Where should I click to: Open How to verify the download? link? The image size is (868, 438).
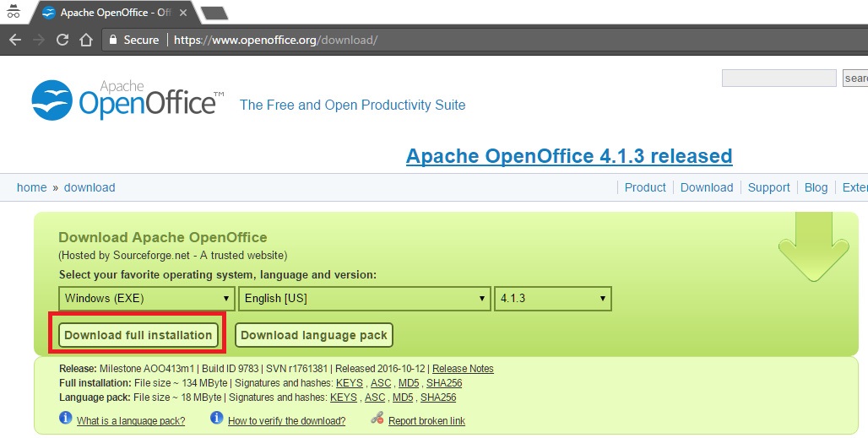[x=287, y=421]
